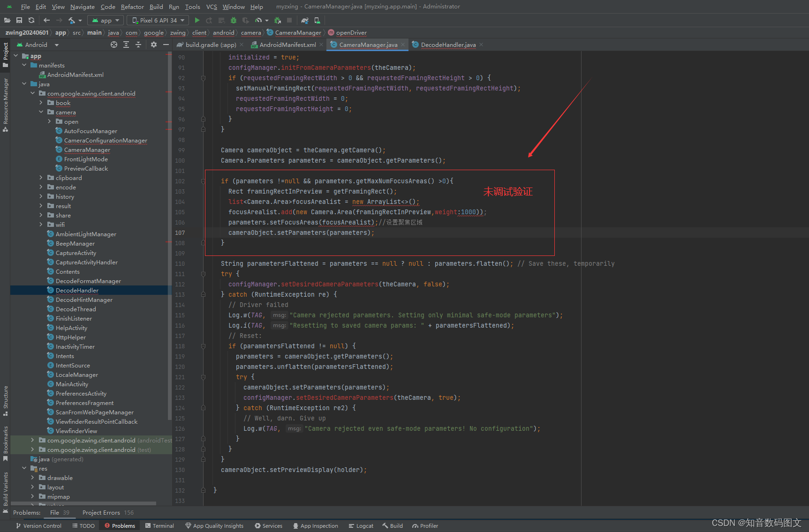Image resolution: width=809 pixels, height=532 pixels.
Task: Switch to the DecodeHandler.java editor tab
Action: (x=444, y=45)
